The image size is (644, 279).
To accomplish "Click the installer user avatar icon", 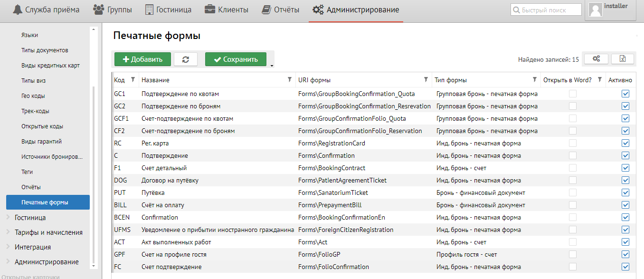I will click(596, 10).
